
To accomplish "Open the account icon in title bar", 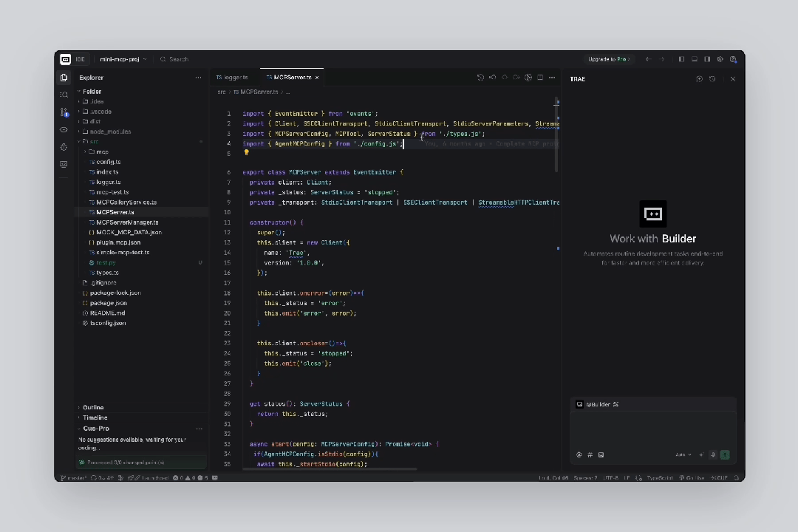I will 734,60.
